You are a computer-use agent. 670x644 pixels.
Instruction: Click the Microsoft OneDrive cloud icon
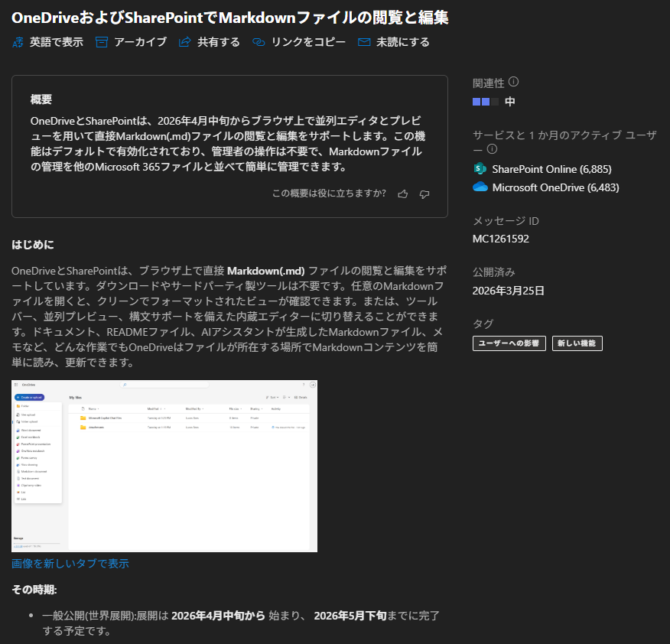pos(480,187)
